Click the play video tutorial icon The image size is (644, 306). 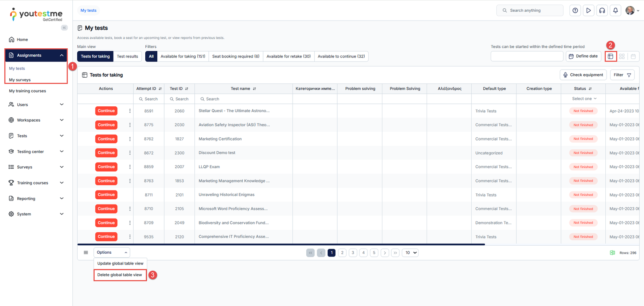point(588,10)
